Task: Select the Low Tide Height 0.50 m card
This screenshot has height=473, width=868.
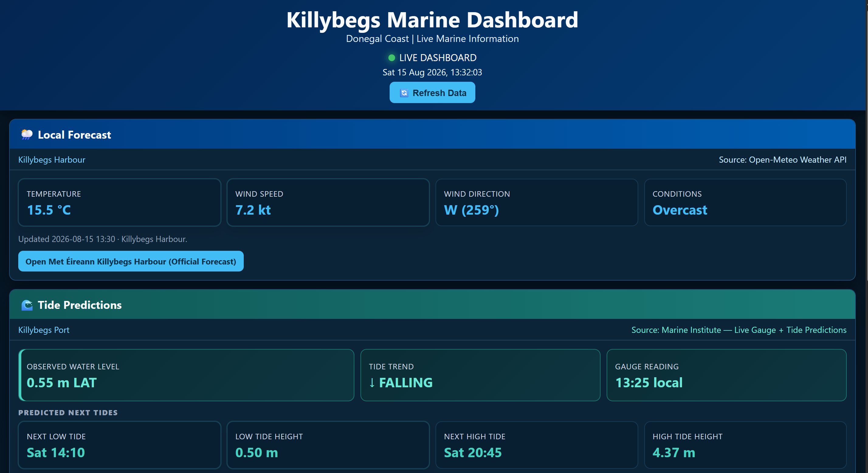Action: click(328, 445)
